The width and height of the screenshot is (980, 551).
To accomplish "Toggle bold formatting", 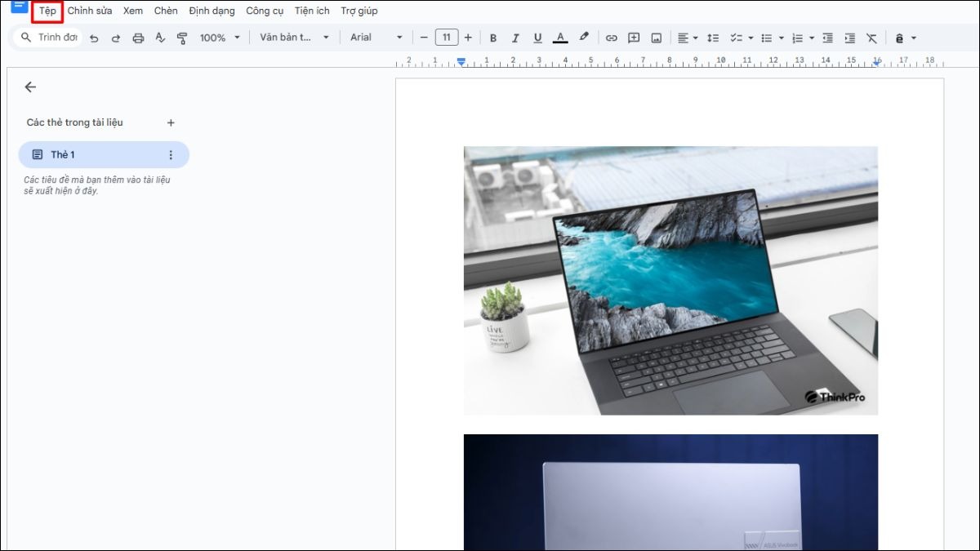I will tap(493, 38).
